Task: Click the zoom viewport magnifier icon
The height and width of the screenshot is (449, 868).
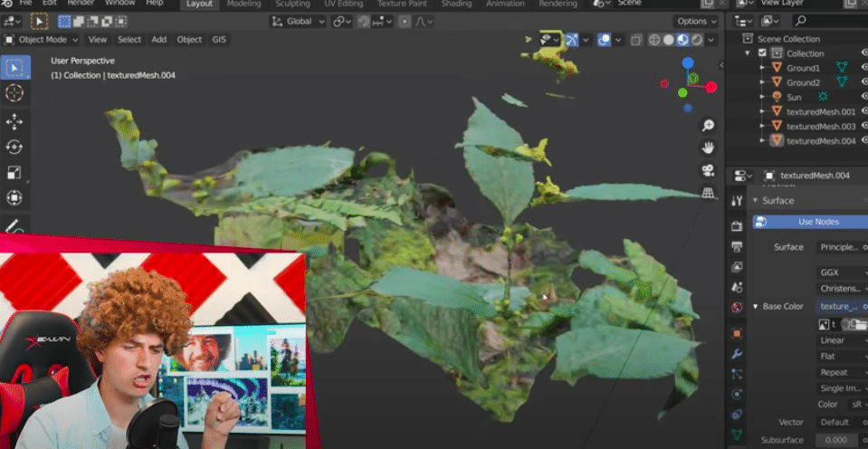Action: click(708, 126)
